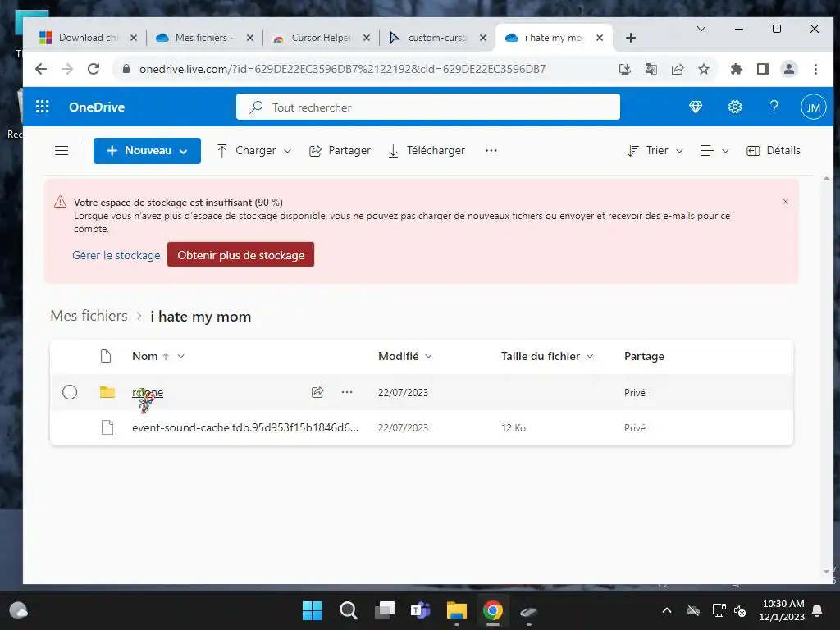Switch to the Download ch... tab
Viewport: 840px width, 630px height.
[x=89, y=38]
